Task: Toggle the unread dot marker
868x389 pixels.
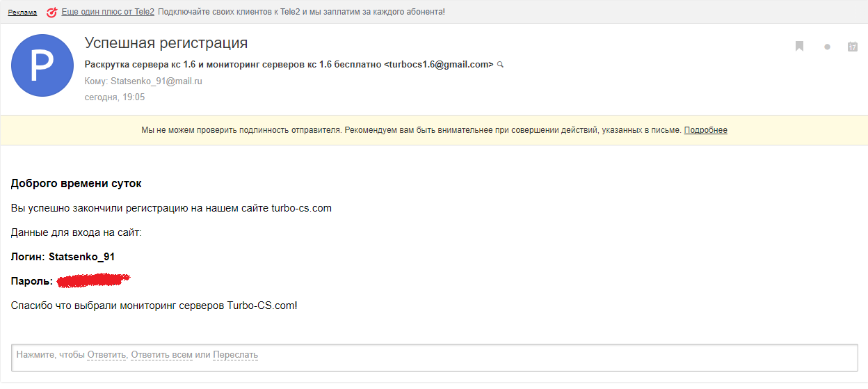Action: tap(827, 47)
